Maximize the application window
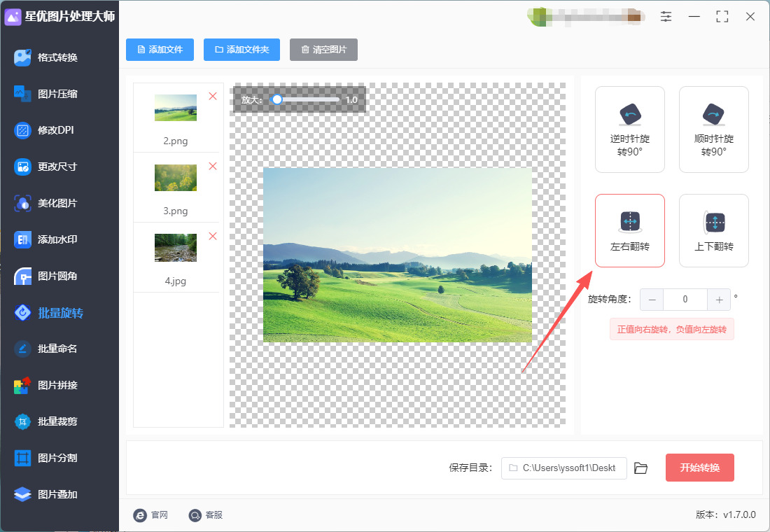The height and width of the screenshot is (532, 770). pyautogui.click(x=722, y=17)
